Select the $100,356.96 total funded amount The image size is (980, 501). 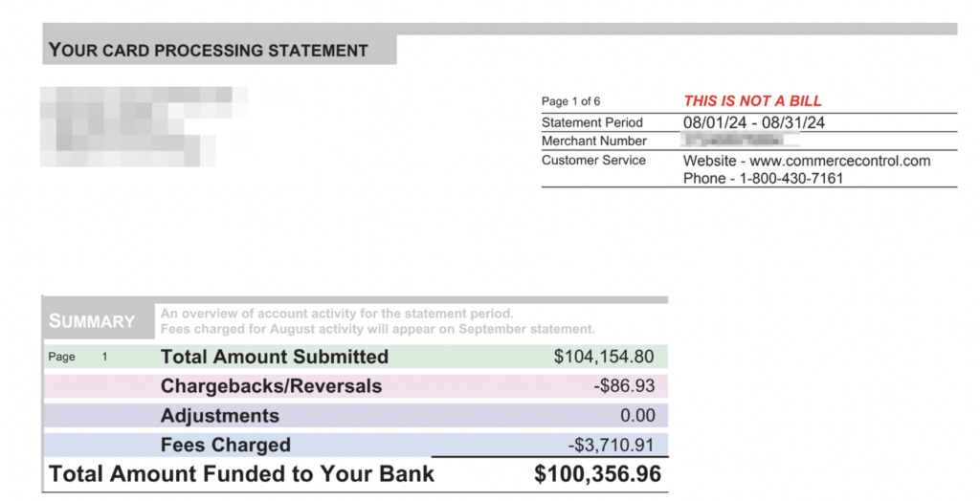[597, 474]
